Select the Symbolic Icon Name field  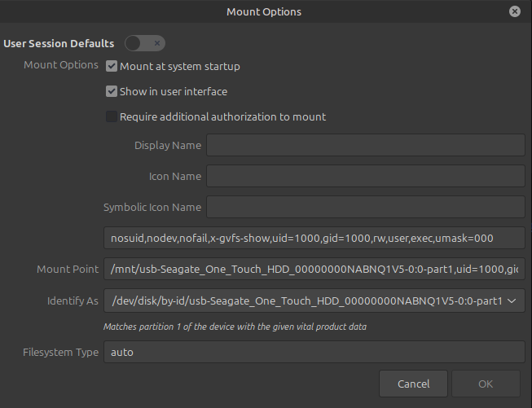(365, 207)
